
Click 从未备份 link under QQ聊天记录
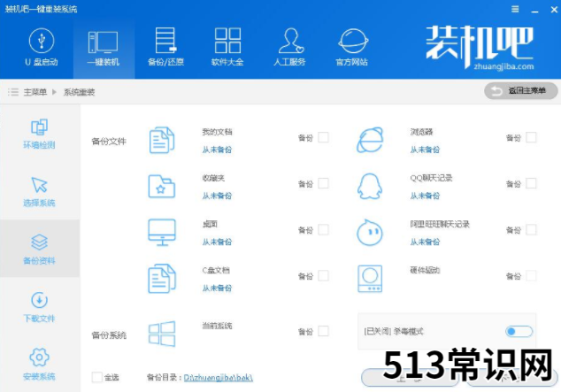(425, 196)
